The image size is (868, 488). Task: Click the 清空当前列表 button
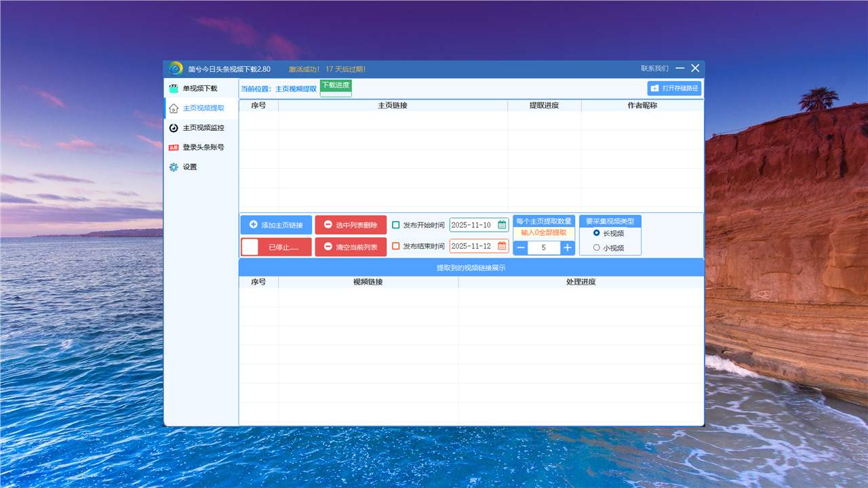pyautogui.click(x=351, y=247)
